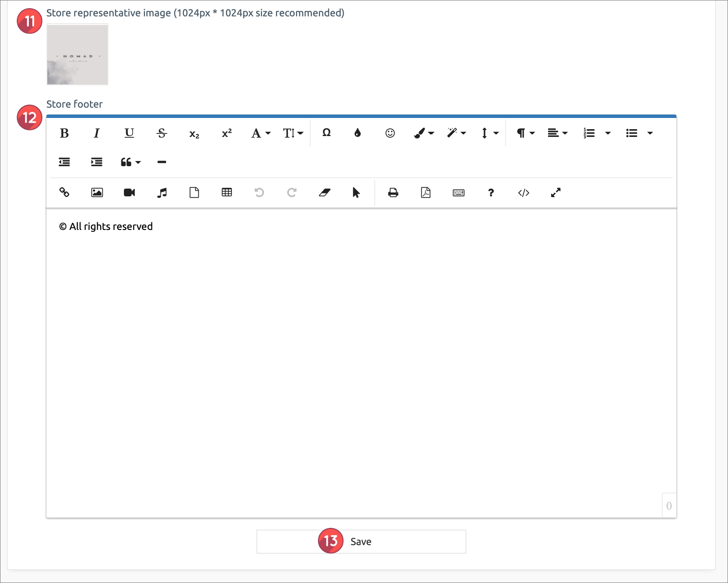This screenshot has height=583, width=728.
Task: Insert a table in the editor
Action: 227,192
